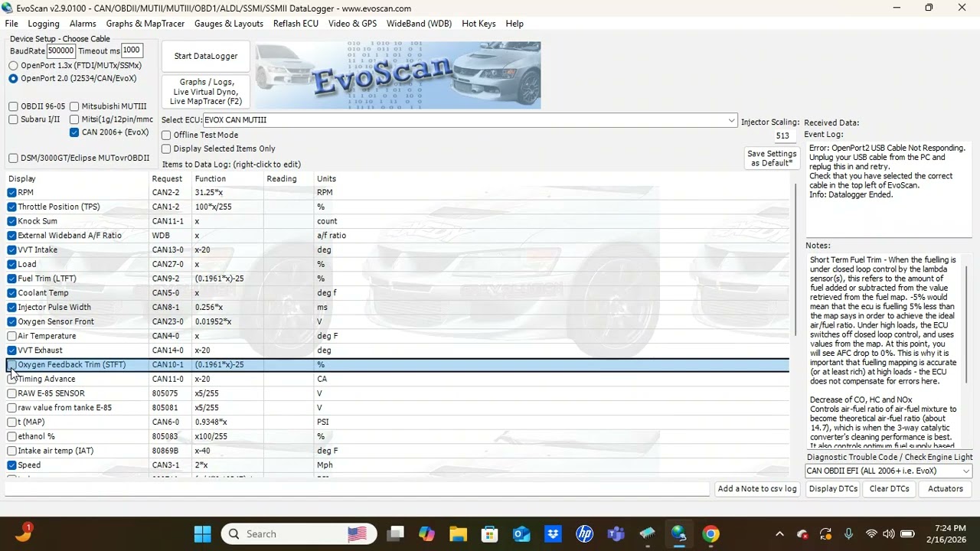980x551 pixels.
Task: Check the Air Temperature item checkbox
Action: point(11,336)
